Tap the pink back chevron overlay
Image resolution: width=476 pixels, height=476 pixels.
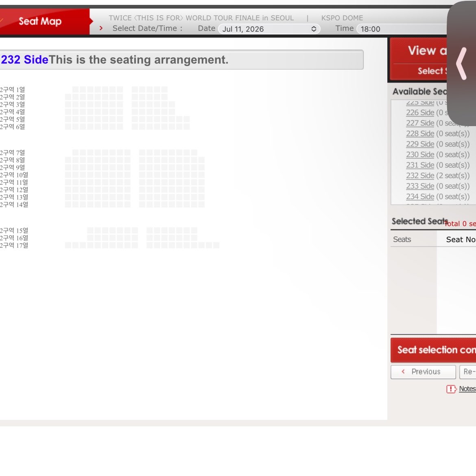click(461, 64)
